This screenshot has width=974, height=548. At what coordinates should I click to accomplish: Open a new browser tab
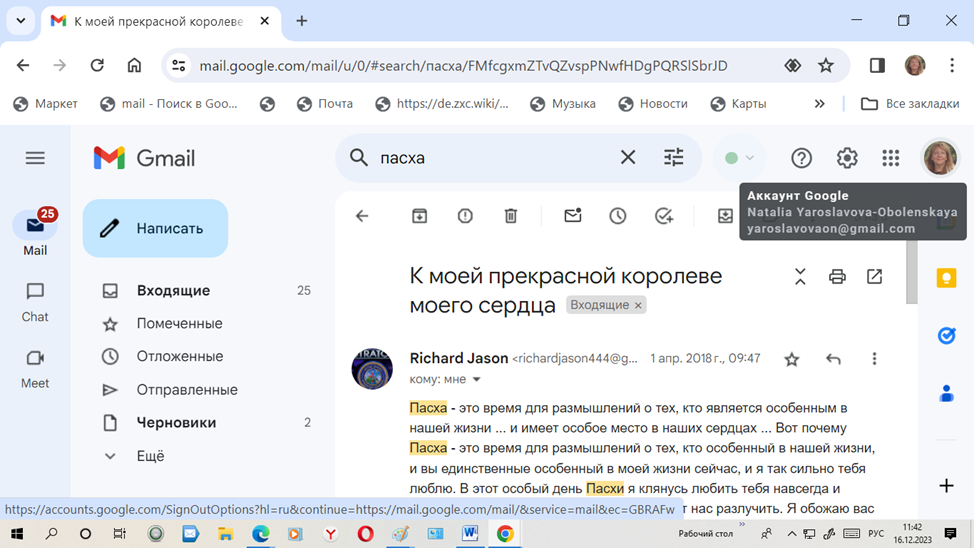(302, 21)
